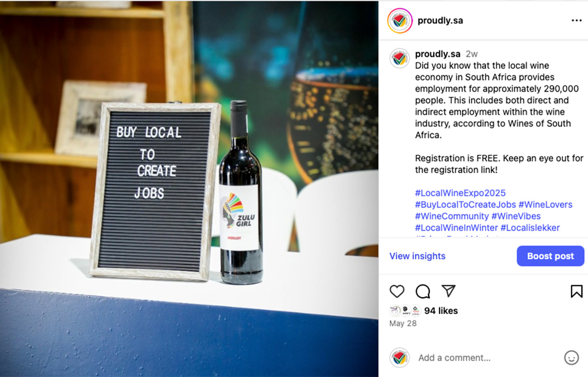
Task: Click the caption author's avatar
Action: [x=399, y=58]
